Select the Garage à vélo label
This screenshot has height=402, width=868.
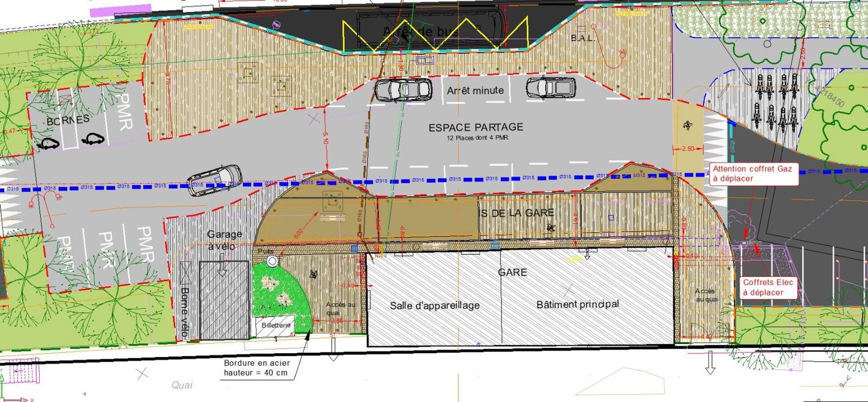click(x=224, y=240)
